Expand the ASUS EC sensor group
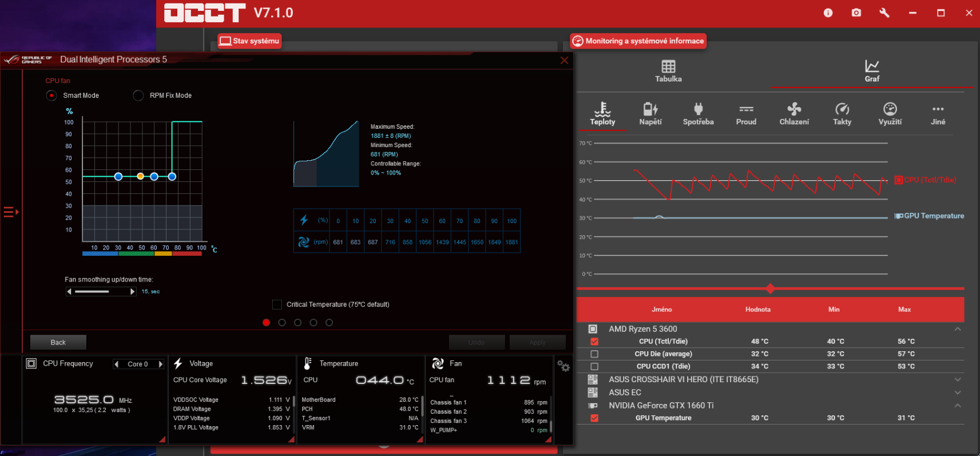This screenshot has height=456, width=980. pos(958,392)
